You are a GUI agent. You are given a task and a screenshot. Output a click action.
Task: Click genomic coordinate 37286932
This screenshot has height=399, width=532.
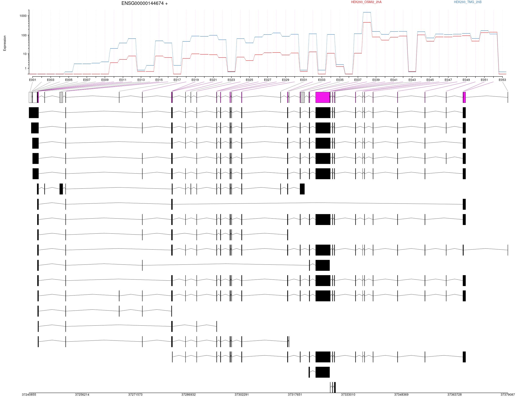tap(189, 395)
